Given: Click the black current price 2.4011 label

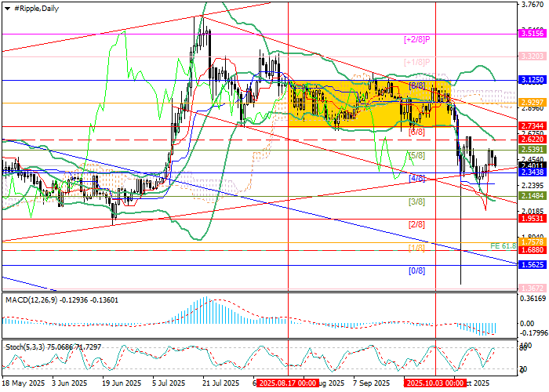Looking at the screenshot, I should pyautogui.click(x=533, y=165).
